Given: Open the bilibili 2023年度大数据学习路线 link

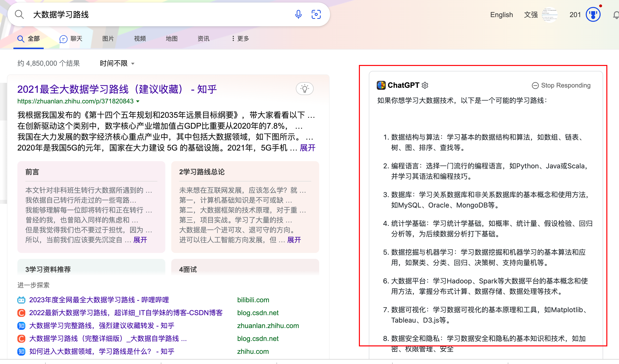Looking at the screenshot, I should pyautogui.click(x=99, y=300).
